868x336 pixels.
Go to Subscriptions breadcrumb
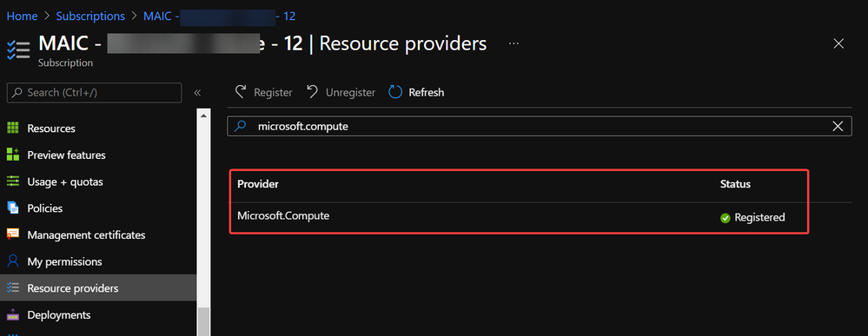(x=91, y=16)
